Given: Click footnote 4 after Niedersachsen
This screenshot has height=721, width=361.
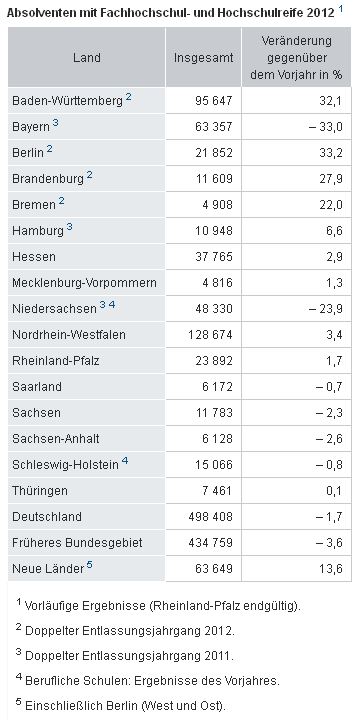Looking at the screenshot, I should point(111,305).
